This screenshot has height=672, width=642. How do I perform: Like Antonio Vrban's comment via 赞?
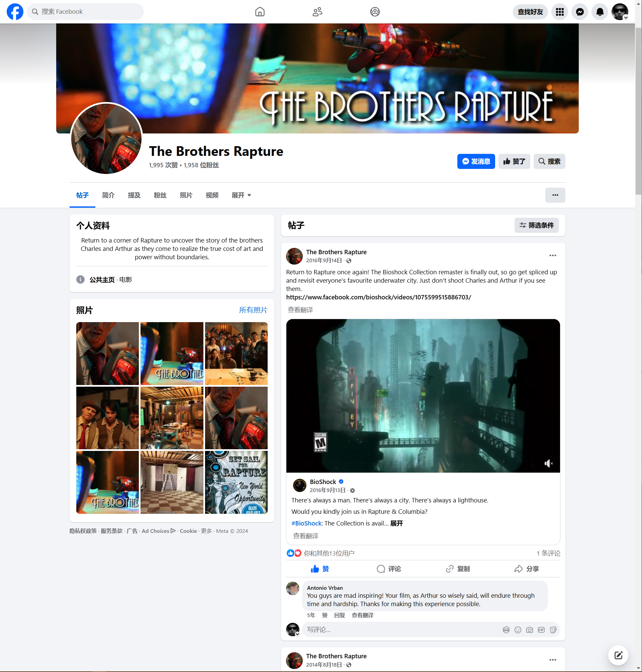[325, 615]
